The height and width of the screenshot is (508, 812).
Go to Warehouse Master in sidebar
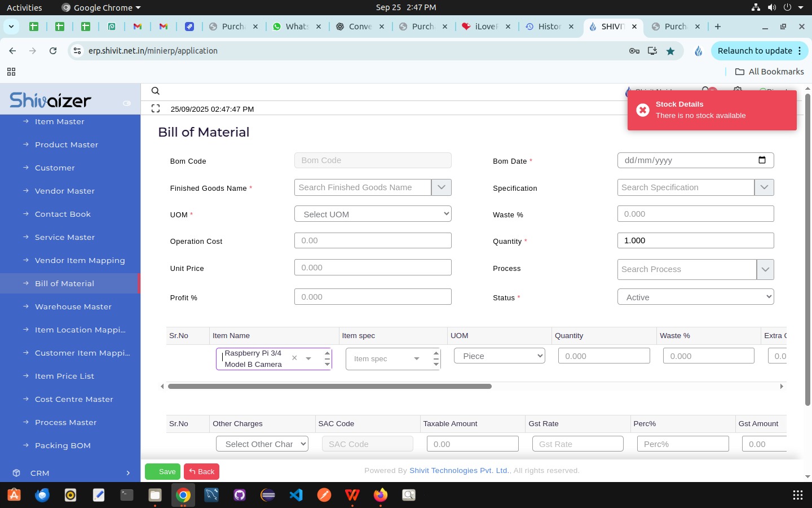[73, 306]
